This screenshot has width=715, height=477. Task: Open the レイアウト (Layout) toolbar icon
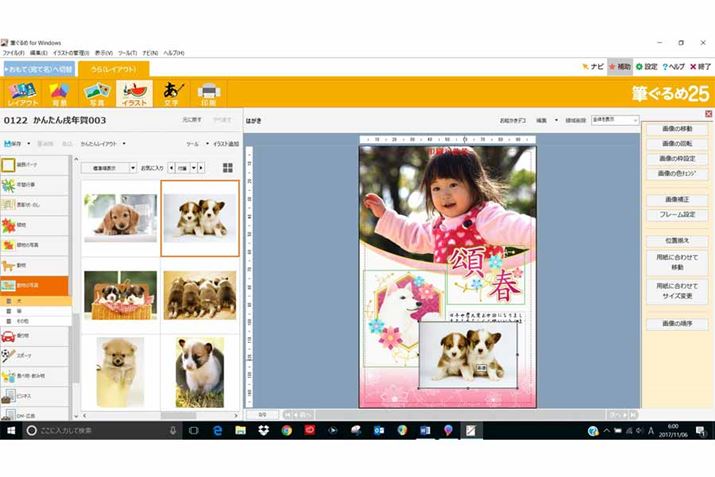(x=22, y=94)
